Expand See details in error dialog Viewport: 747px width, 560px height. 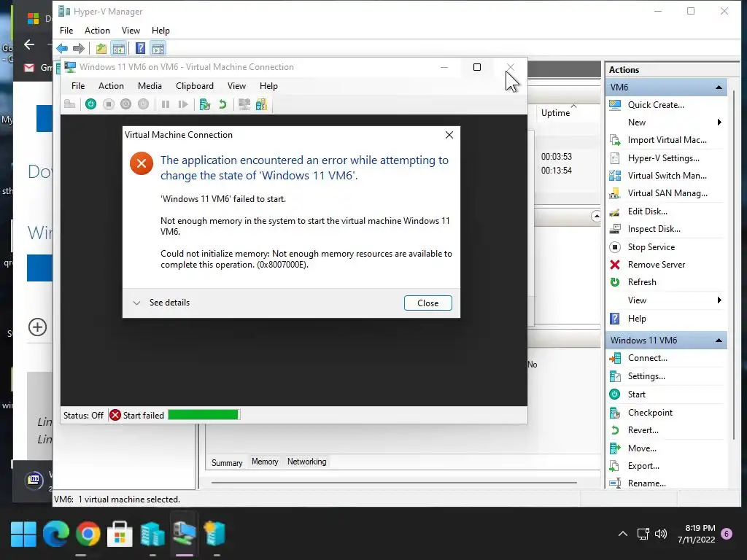point(161,303)
